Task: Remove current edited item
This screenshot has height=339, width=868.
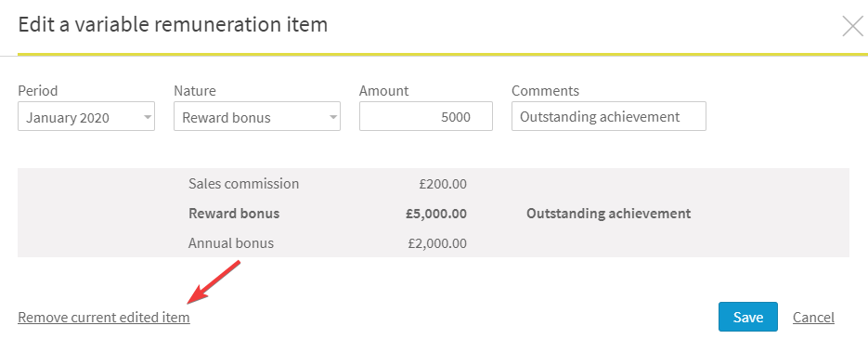Action: click(104, 318)
